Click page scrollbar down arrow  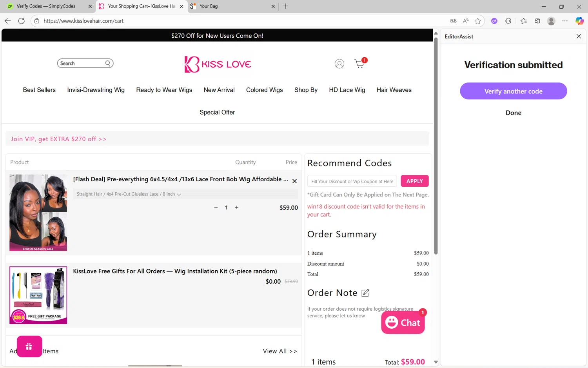[x=436, y=362]
